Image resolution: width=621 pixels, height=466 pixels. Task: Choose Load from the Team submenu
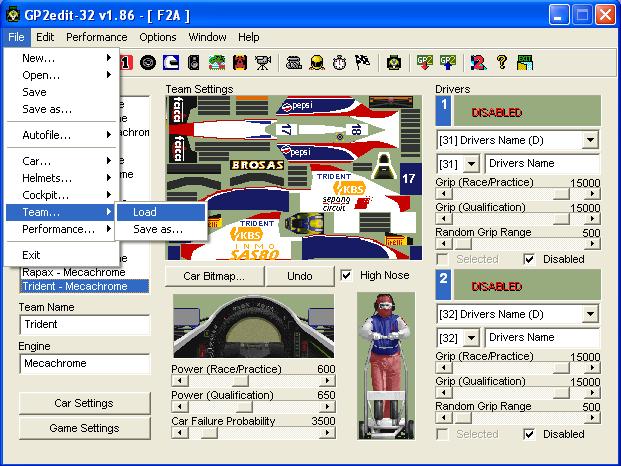145,212
